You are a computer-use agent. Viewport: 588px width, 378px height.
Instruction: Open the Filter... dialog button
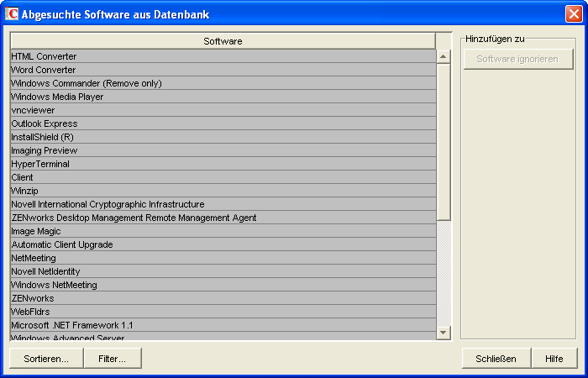(113, 359)
